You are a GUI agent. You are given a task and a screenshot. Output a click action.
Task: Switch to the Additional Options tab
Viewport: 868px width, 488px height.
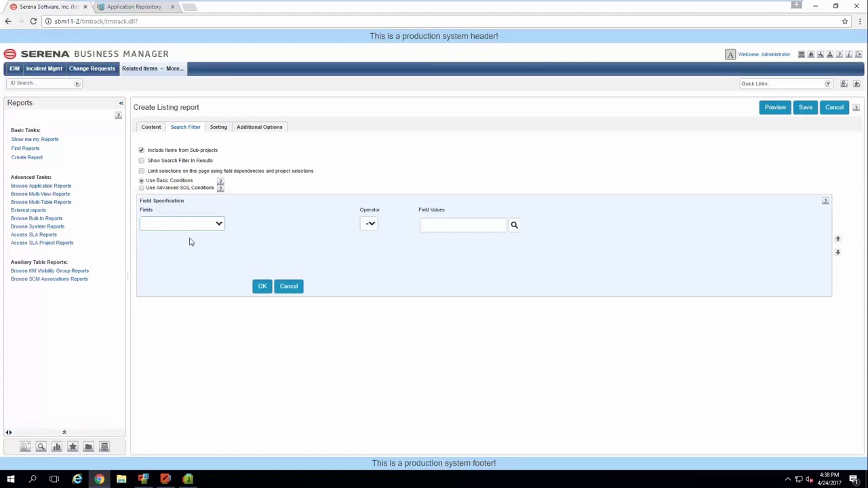[260, 127]
